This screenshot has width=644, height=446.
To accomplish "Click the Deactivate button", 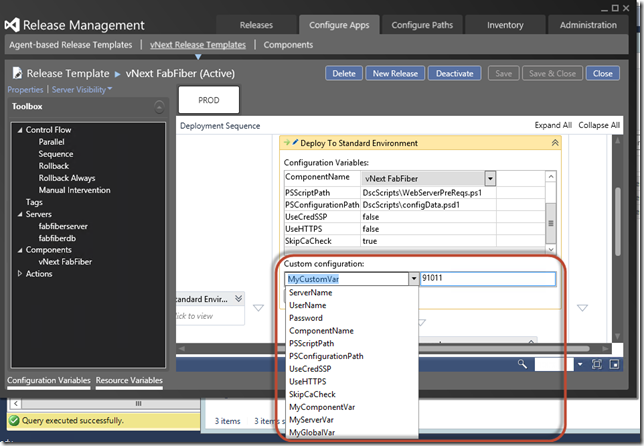I will click(454, 73).
